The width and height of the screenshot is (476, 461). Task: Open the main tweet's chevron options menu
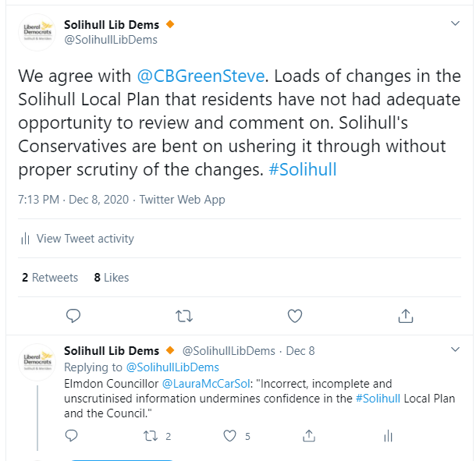[455, 23]
